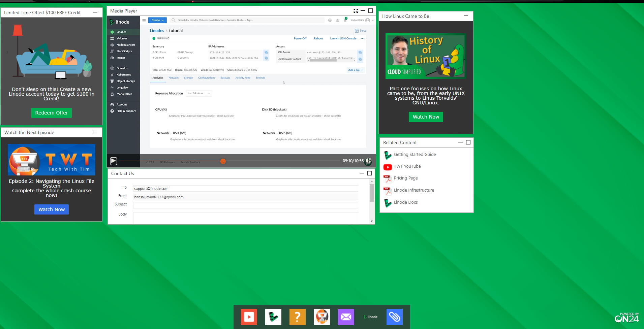Open the purple envelope Contact Us icon
The image size is (644, 329).
(346, 317)
